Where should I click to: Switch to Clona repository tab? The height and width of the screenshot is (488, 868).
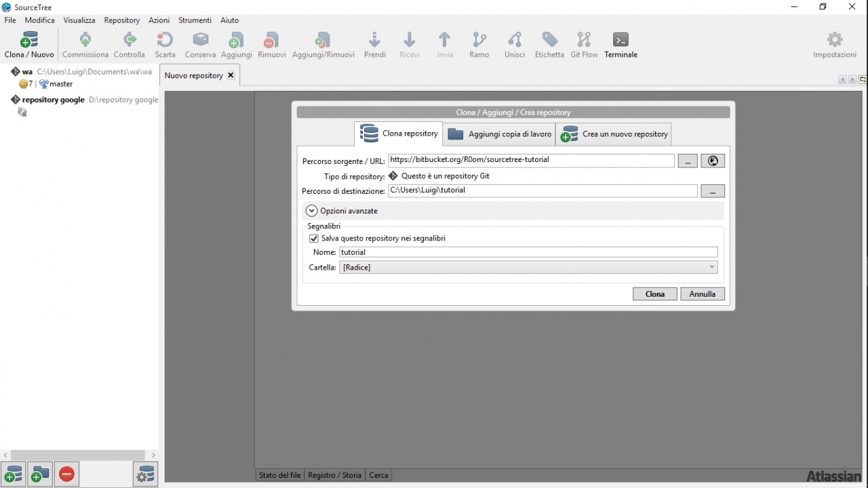tap(399, 134)
